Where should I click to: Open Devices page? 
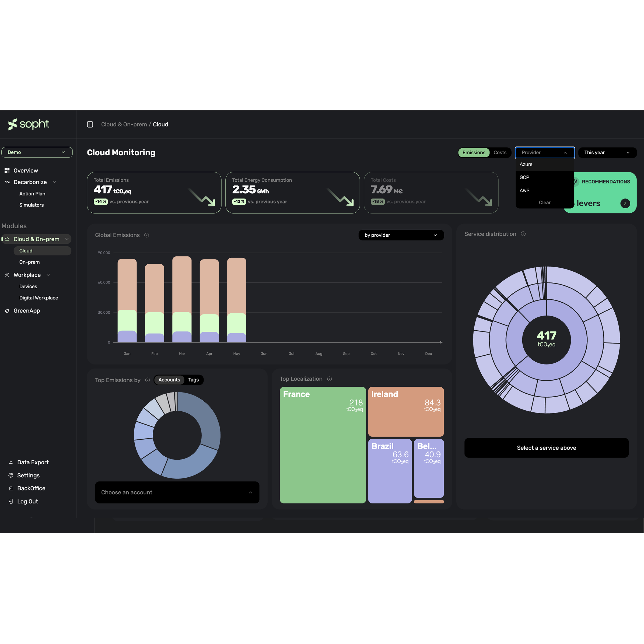click(28, 286)
